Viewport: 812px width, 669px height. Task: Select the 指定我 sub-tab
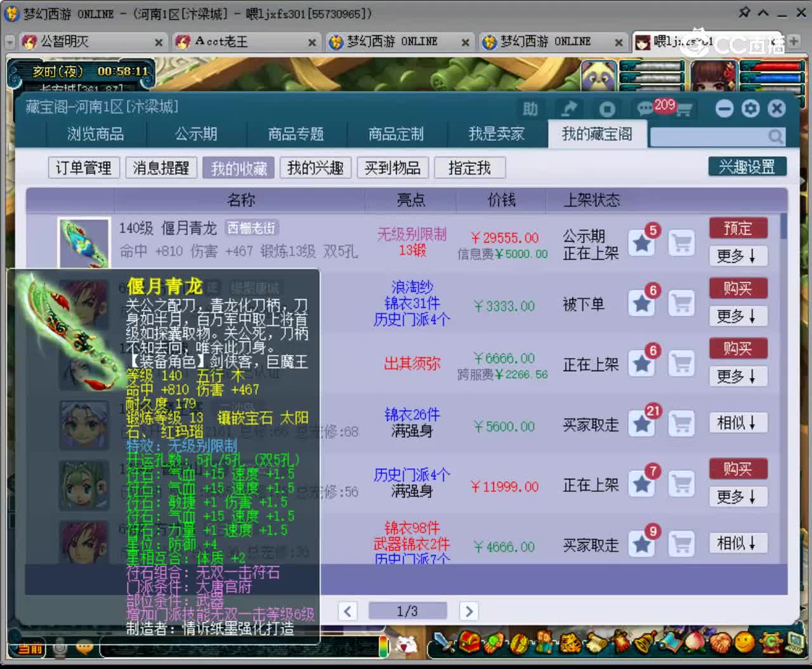pos(469,168)
